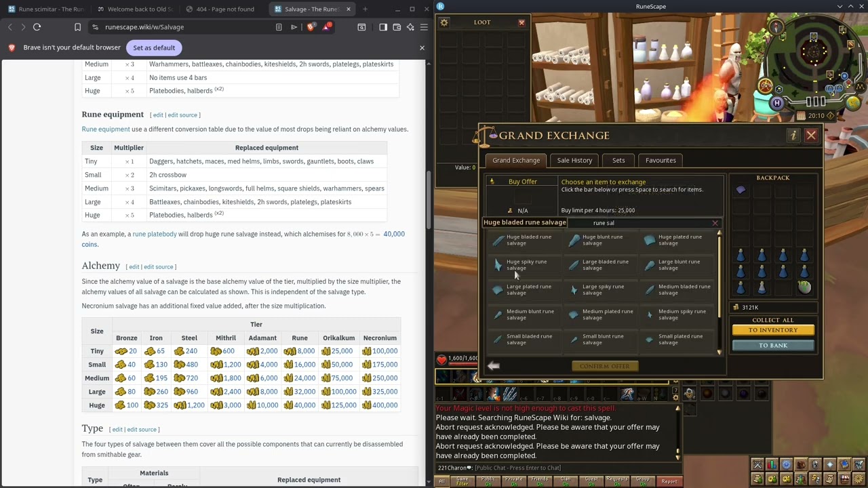Viewport: 868px width, 488px height.
Task: Clear the rune sal search text
Action: coord(715,223)
